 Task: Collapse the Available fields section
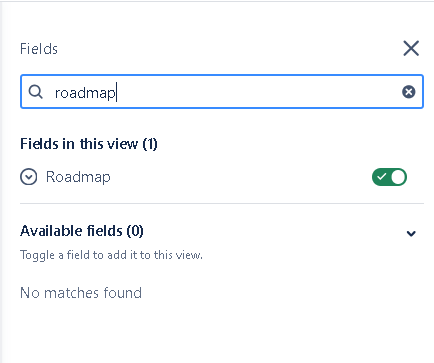[411, 233]
